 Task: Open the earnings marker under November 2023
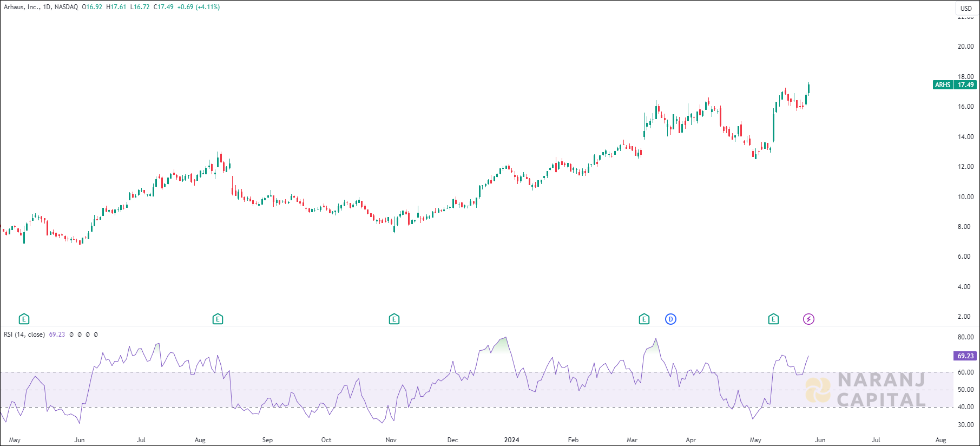click(x=394, y=319)
